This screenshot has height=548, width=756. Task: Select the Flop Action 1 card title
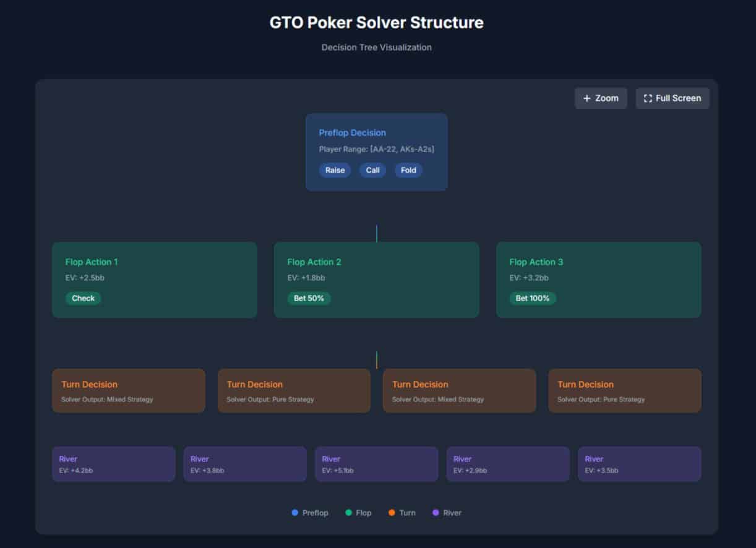coord(92,262)
